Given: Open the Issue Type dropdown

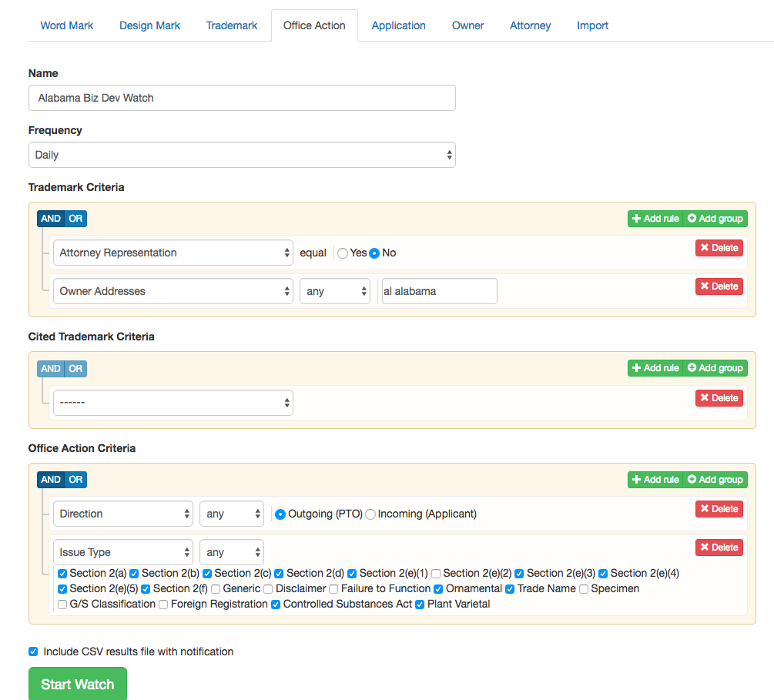Looking at the screenshot, I should click(x=122, y=551).
